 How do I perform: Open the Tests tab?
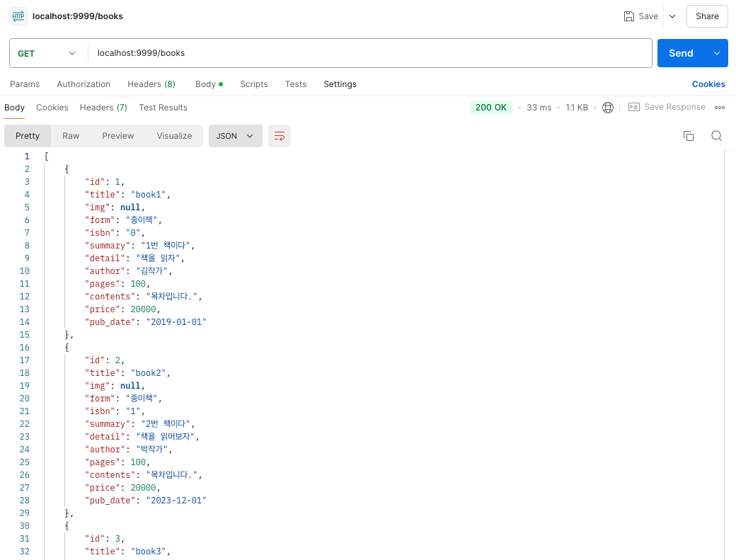[296, 84]
